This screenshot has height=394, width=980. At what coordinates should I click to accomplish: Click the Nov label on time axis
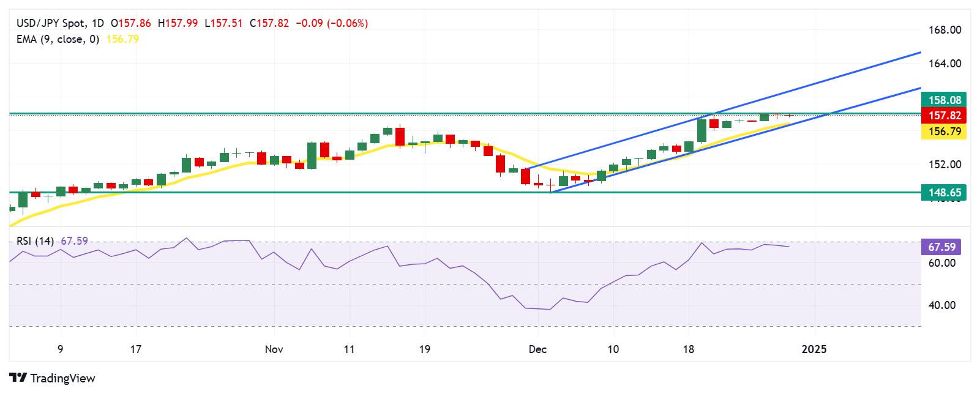[x=274, y=349]
